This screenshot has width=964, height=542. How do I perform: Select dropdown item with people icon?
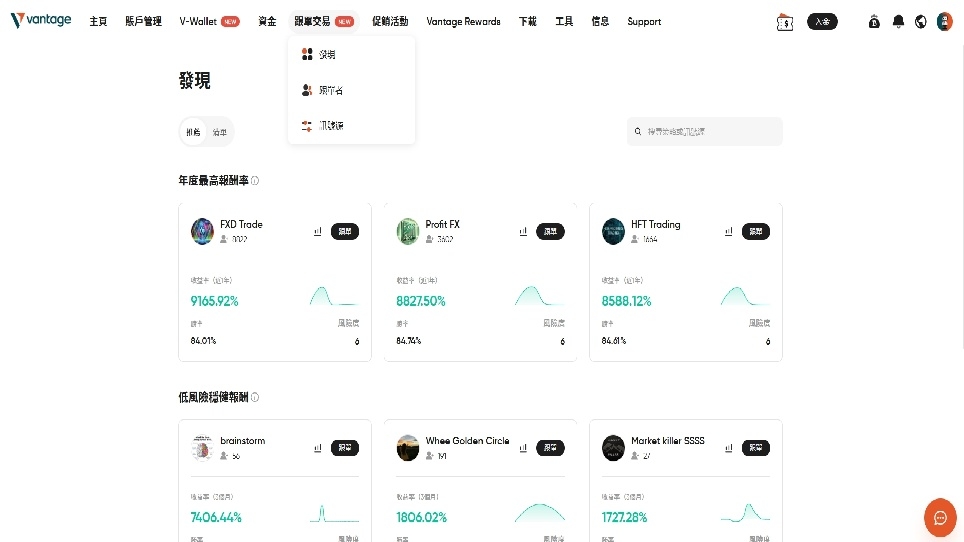pyautogui.click(x=351, y=90)
